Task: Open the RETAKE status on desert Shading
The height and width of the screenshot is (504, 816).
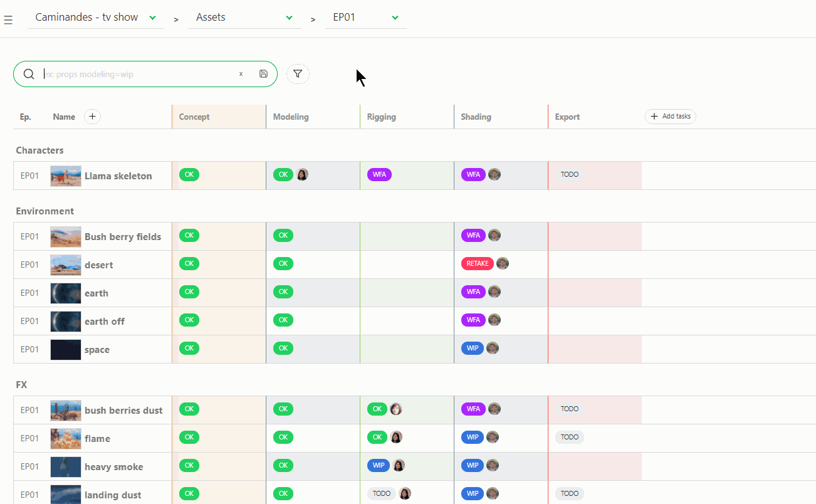Action: point(477,263)
